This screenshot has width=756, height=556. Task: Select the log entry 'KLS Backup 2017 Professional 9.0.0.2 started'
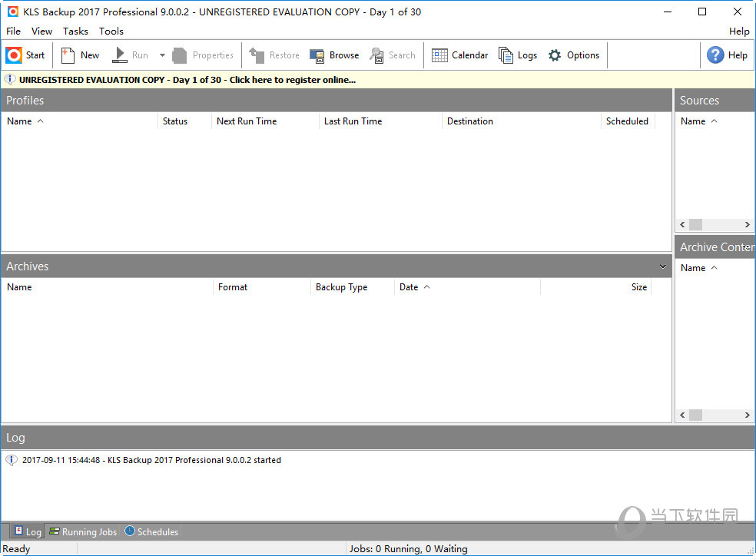coord(151,460)
